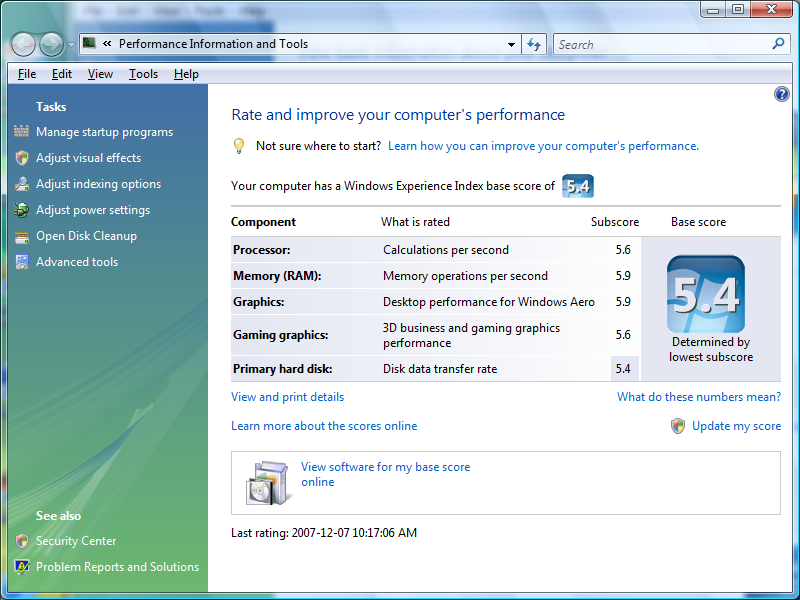800x600 pixels.
Task: Expand the address bar history dropdown arrow
Action: coord(511,45)
